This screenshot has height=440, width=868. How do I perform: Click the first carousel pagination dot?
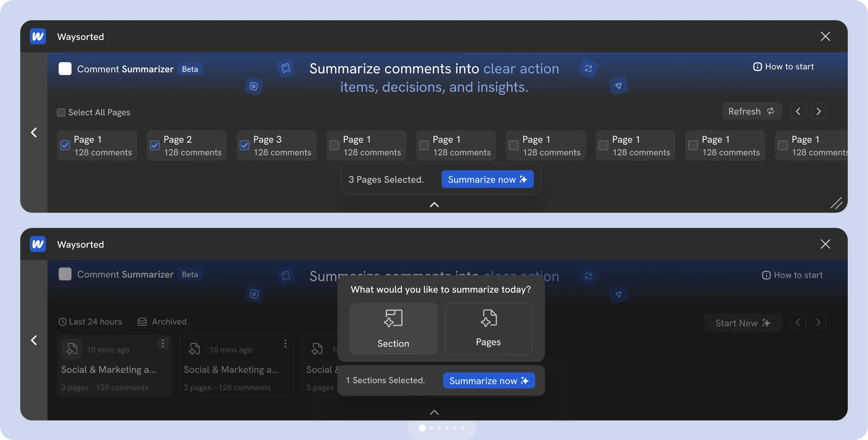[x=422, y=428]
